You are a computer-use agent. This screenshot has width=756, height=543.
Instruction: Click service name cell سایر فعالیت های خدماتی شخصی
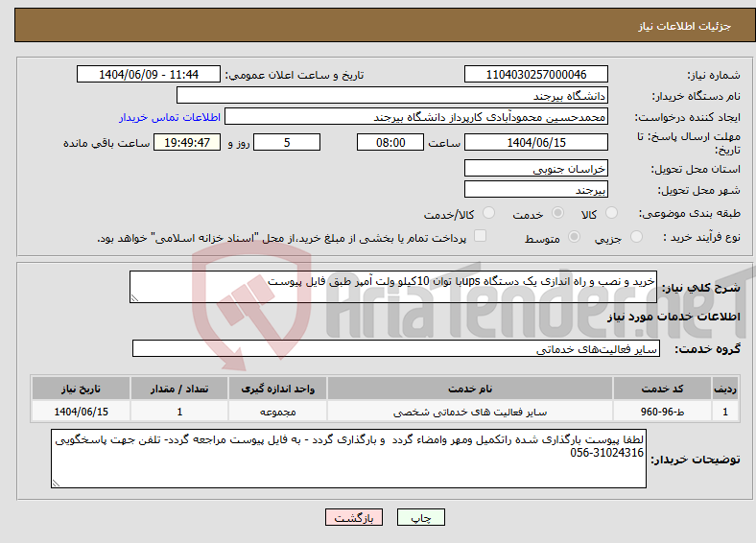click(x=470, y=412)
